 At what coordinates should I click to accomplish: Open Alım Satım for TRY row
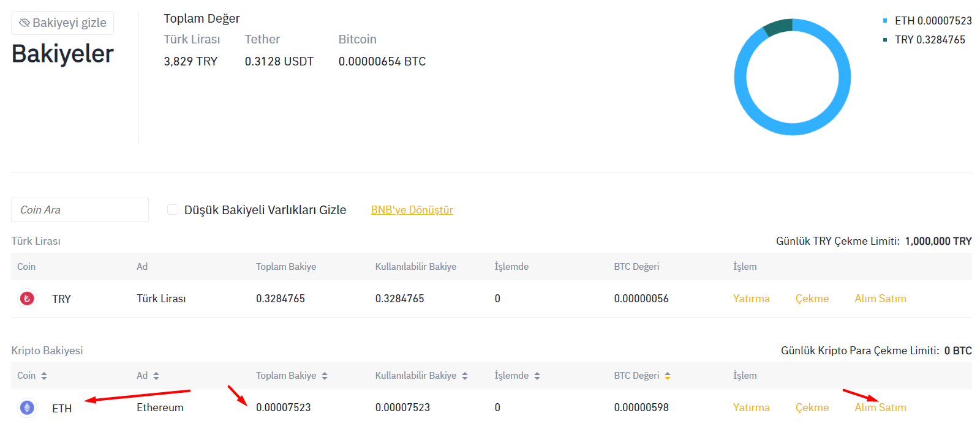[880, 299]
